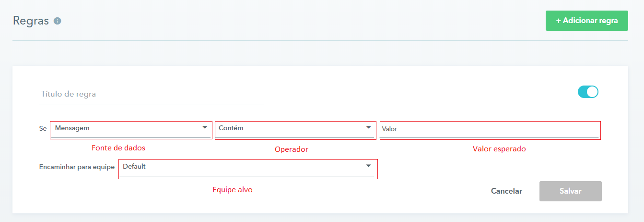Click the Regras section heading

(31, 21)
